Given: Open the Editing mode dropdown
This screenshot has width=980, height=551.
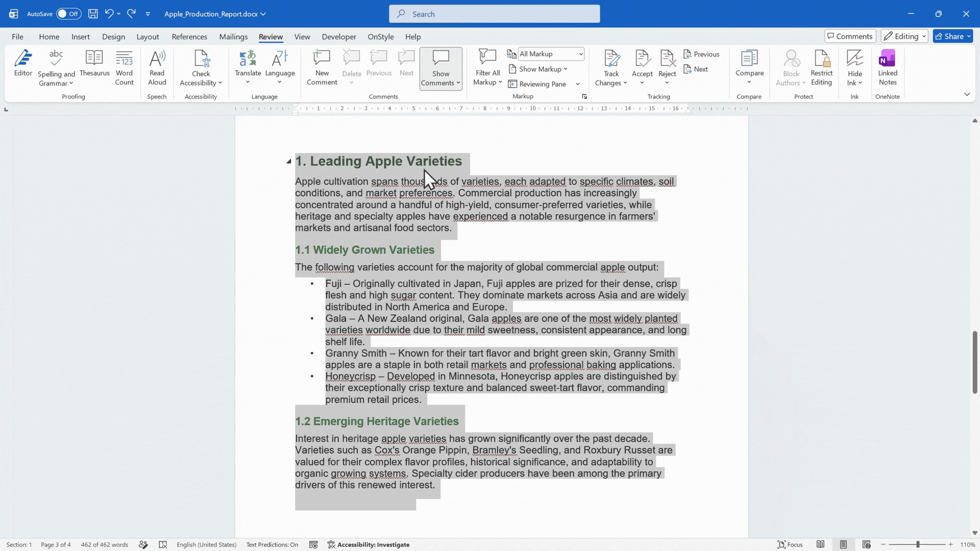Looking at the screenshot, I should [904, 36].
